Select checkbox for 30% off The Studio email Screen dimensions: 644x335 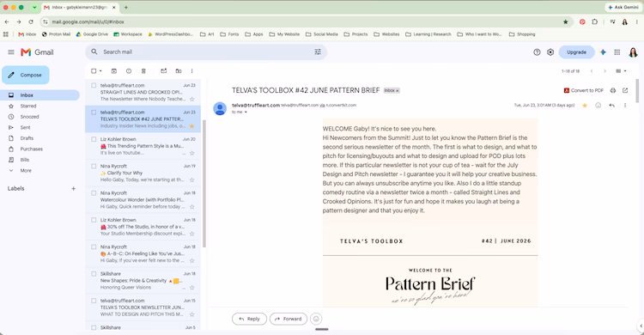(94, 220)
